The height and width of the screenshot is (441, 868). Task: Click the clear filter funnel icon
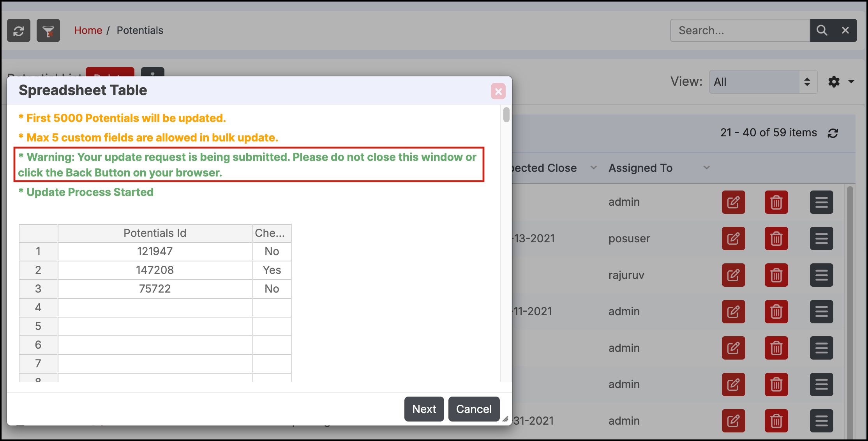[x=48, y=30]
